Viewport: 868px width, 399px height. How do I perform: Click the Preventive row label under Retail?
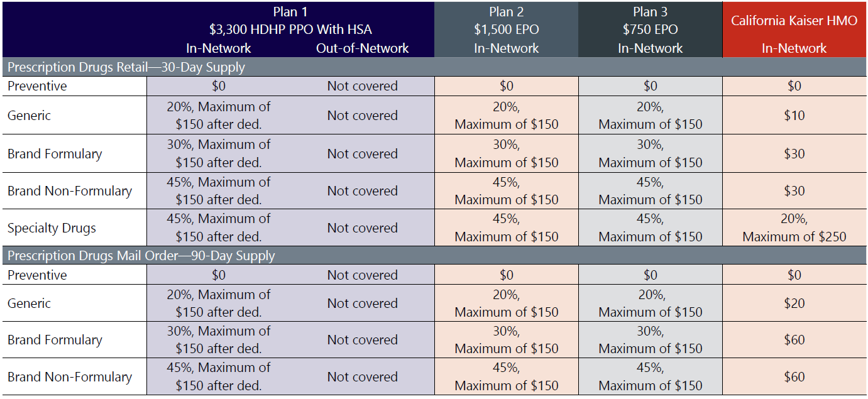pyautogui.click(x=37, y=86)
